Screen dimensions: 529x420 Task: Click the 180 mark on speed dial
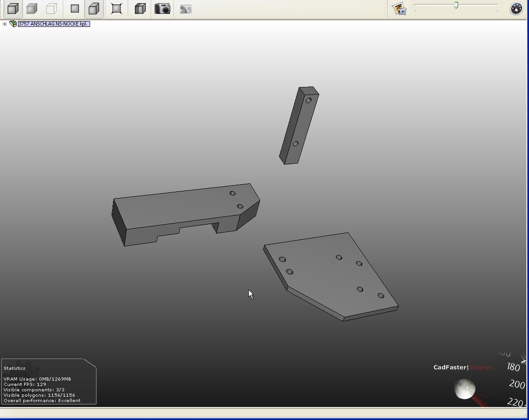(x=513, y=367)
